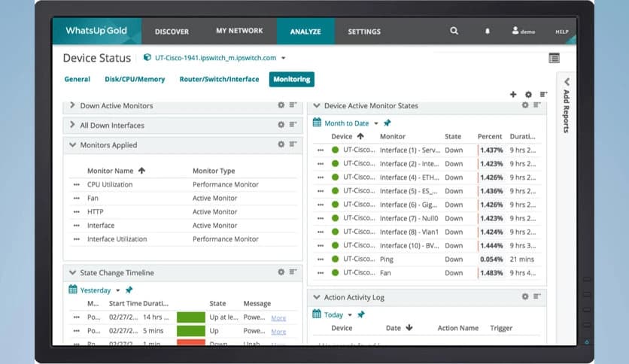The width and height of the screenshot is (629, 364).
Task: Expand the All Down Interfaces panel
Action: (72, 126)
